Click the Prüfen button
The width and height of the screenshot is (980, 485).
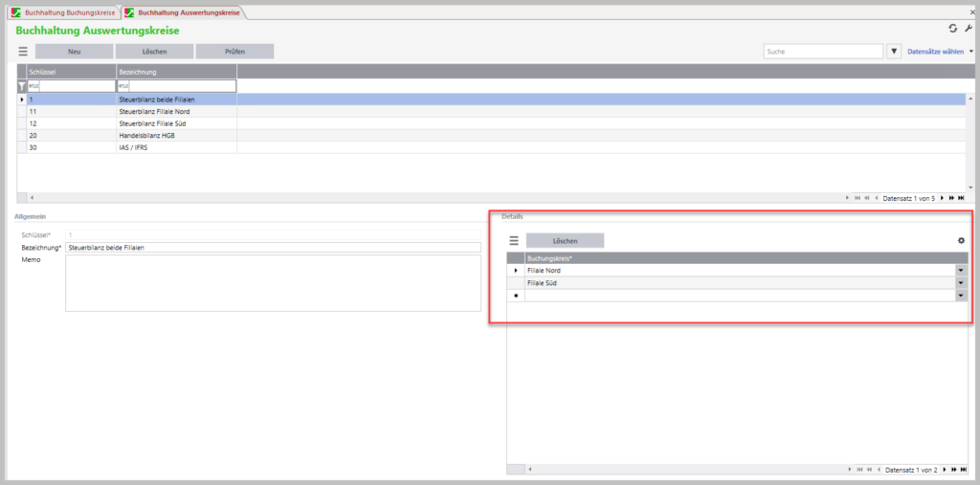pyautogui.click(x=234, y=52)
